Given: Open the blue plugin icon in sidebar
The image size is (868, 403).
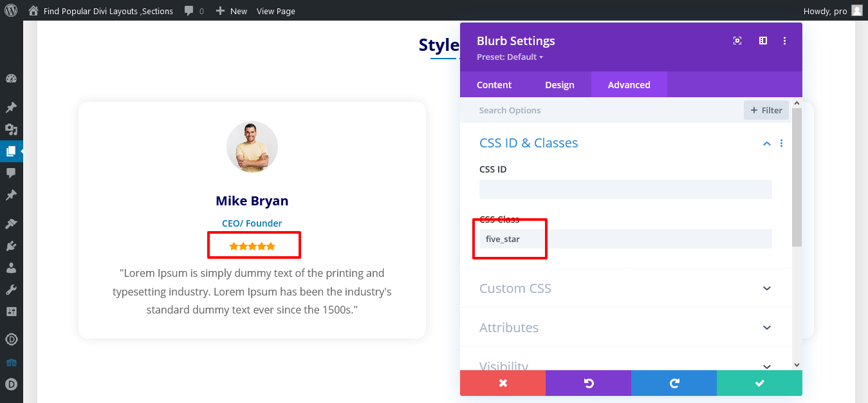Looking at the screenshot, I should [11, 362].
